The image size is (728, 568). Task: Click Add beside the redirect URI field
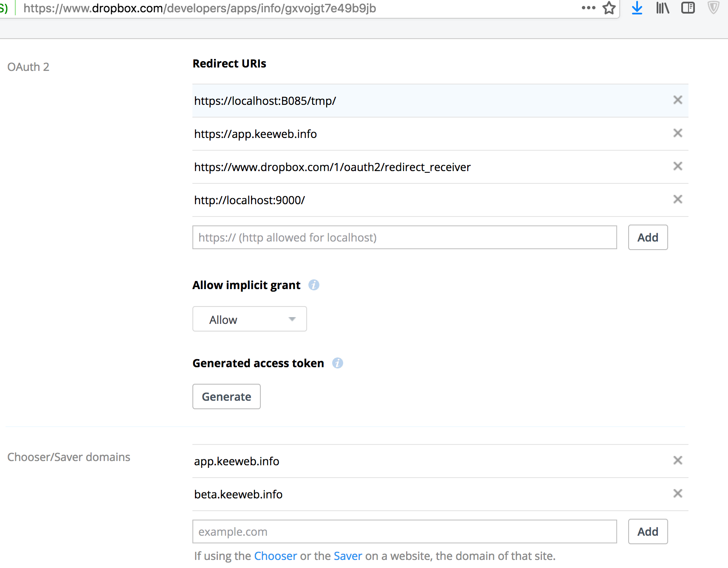648,237
